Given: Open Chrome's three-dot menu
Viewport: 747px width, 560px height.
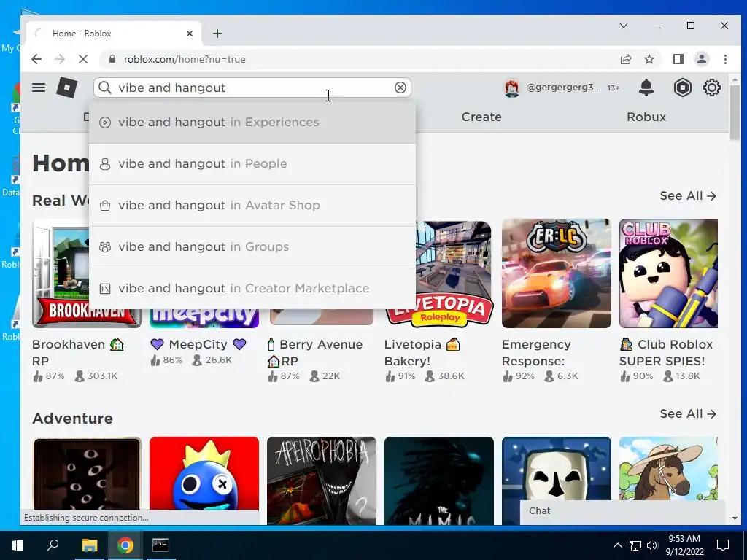Looking at the screenshot, I should 725,59.
